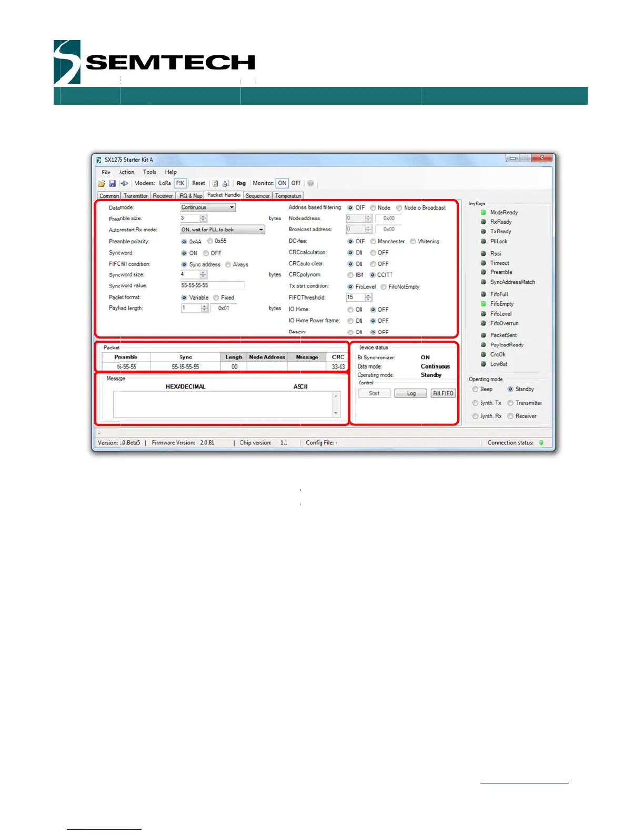Click the Reg toolbar button
This screenshot has width=644, height=834.
pos(241,183)
